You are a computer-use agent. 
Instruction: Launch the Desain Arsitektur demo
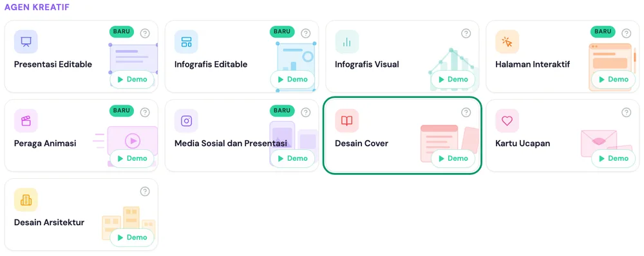132,237
